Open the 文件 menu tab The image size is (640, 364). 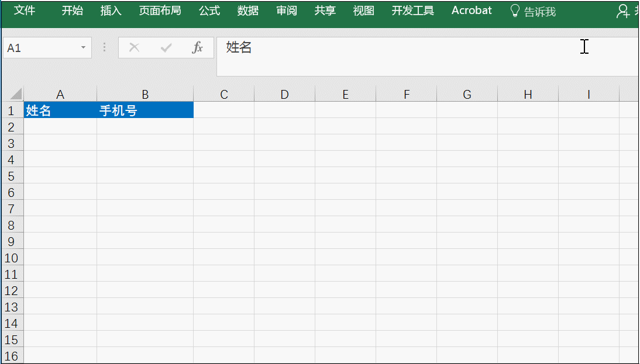25,11
